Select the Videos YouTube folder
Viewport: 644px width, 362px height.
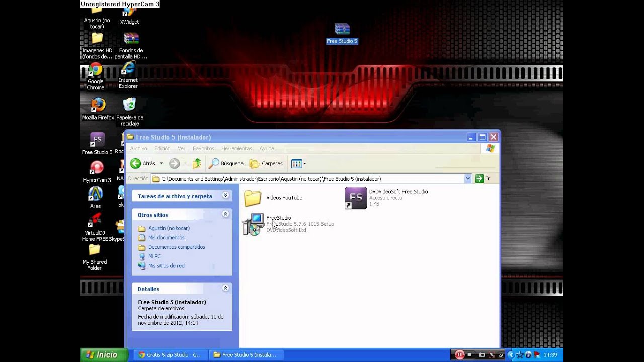pos(273,198)
